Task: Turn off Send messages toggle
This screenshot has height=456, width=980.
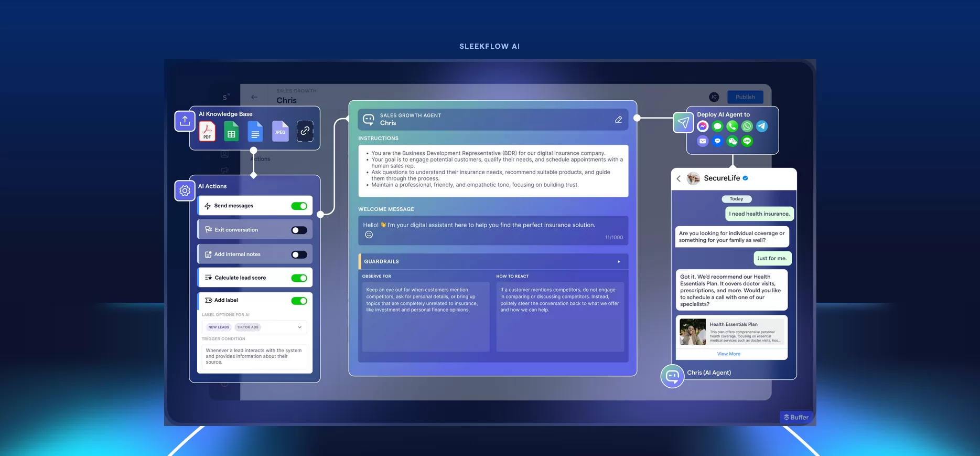Action: click(x=299, y=206)
